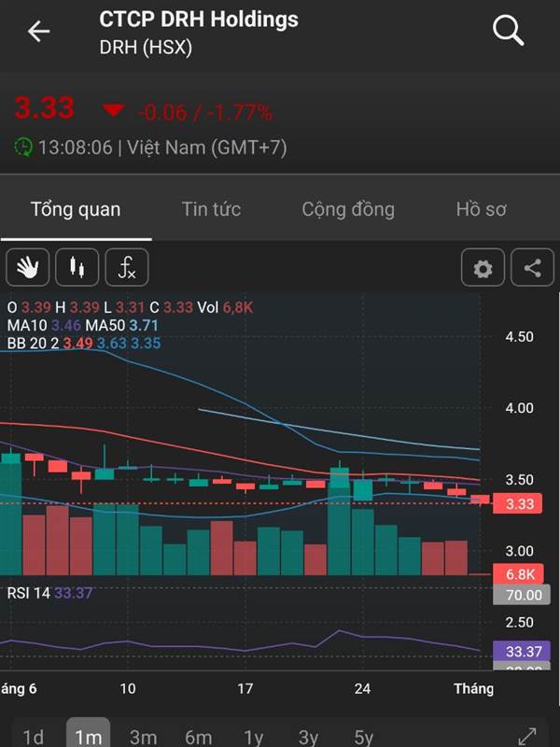This screenshot has height=747, width=560.
Task: Tap the purple 33.37 RSI axis tag
Action: (x=522, y=651)
